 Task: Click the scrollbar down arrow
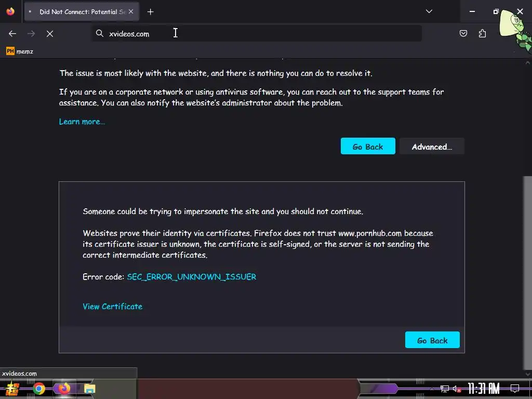click(x=528, y=374)
